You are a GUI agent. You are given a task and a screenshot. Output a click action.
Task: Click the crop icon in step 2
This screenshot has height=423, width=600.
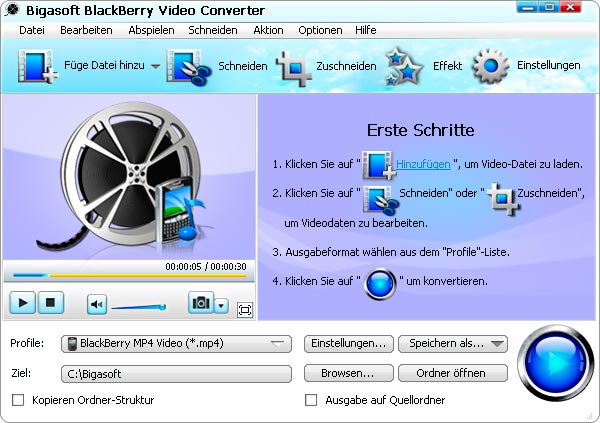pyautogui.click(x=504, y=198)
